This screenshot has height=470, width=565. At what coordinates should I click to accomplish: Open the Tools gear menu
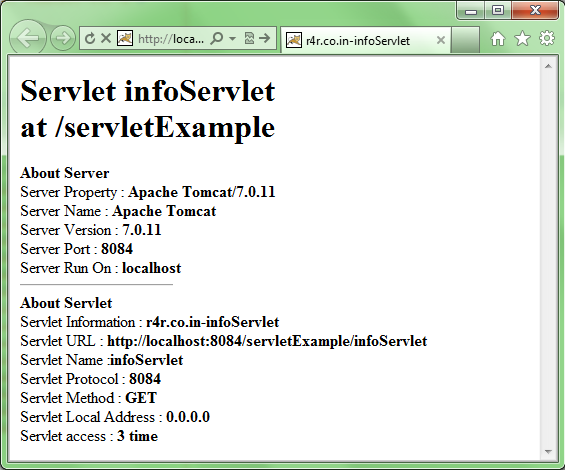pyautogui.click(x=547, y=38)
